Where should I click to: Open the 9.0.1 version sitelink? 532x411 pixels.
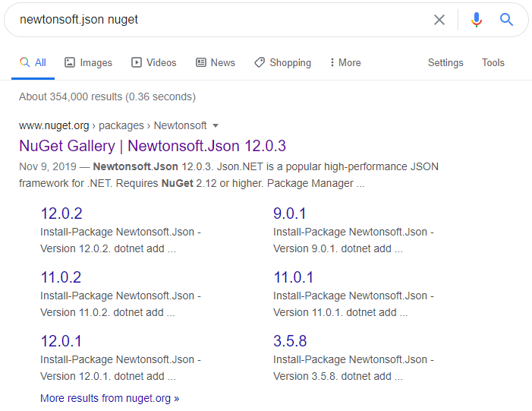[x=289, y=213]
